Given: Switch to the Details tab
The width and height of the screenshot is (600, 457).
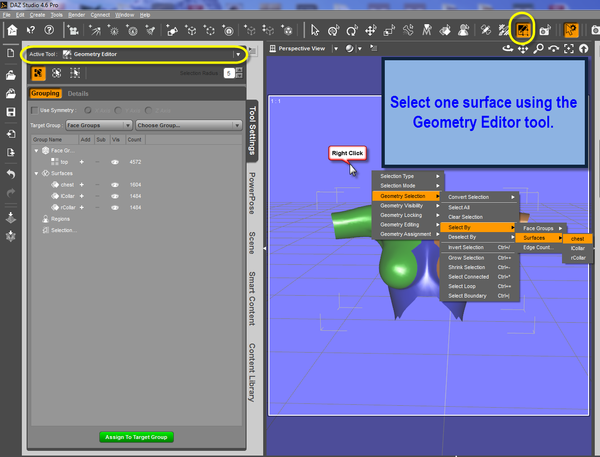Looking at the screenshot, I should coord(78,94).
